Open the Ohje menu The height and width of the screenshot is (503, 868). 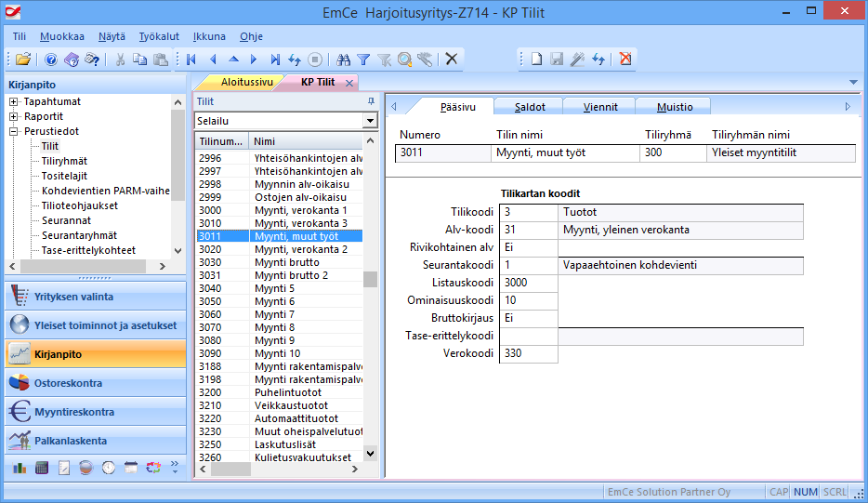point(251,36)
